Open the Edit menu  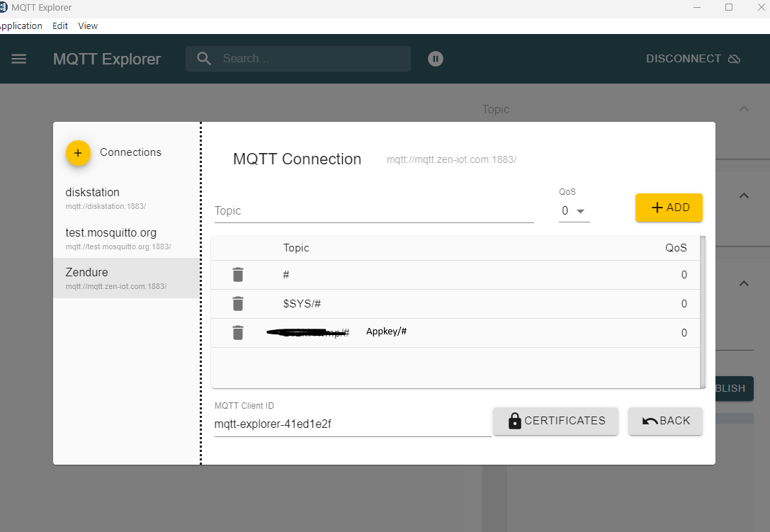click(x=60, y=26)
